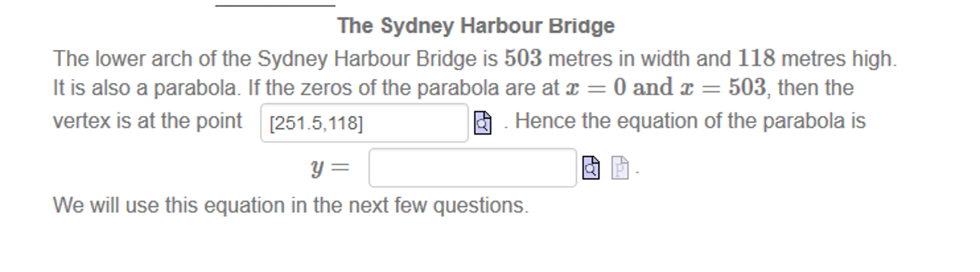Click the preview icon beside the vertex answer box

coord(482,123)
